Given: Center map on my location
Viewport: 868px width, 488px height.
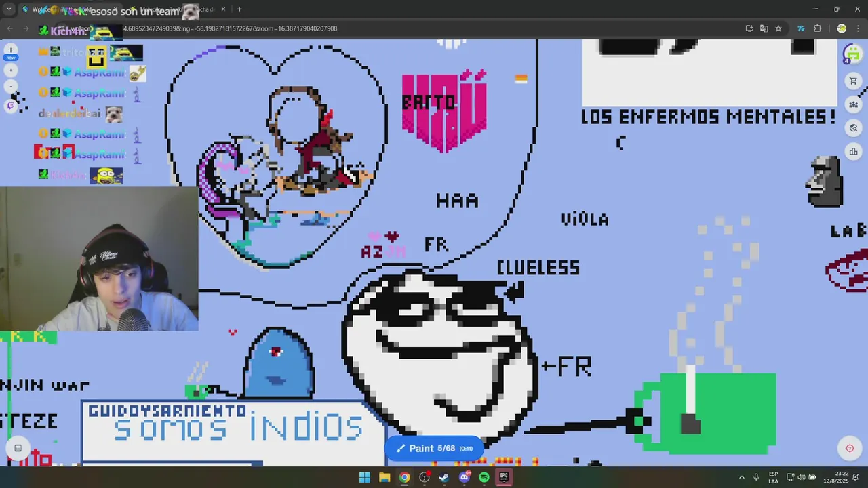Looking at the screenshot, I should click(850, 448).
